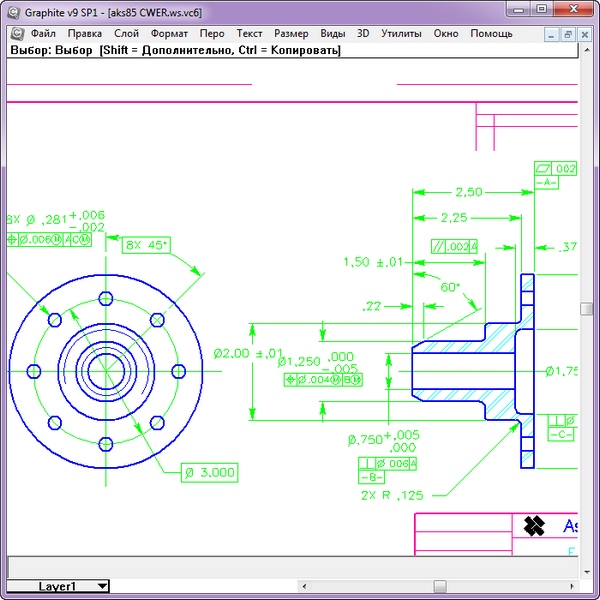Open the Виды menu

pyautogui.click(x=333, y=33)
